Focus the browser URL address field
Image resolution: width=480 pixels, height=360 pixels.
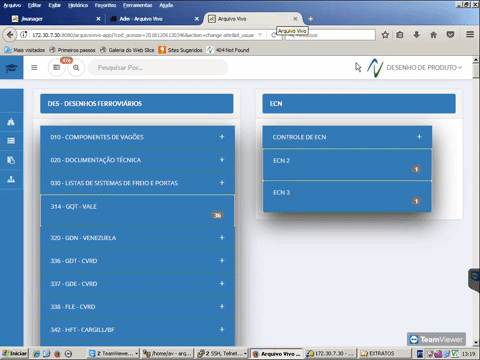coord(143,35)
